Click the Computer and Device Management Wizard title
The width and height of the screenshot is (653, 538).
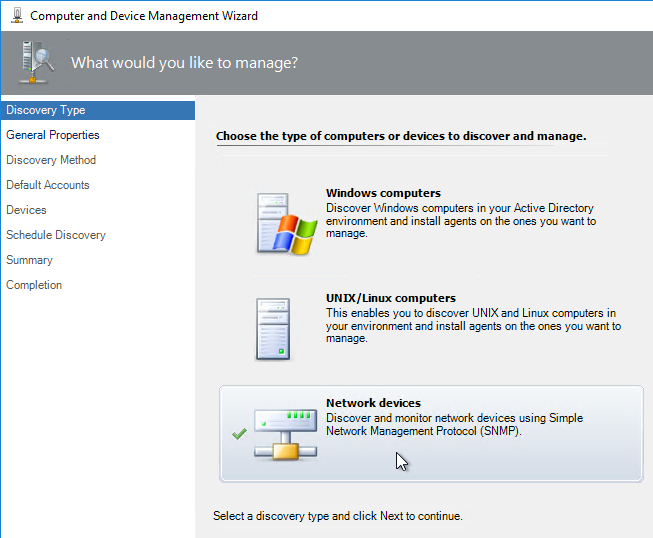pos(144,16)
